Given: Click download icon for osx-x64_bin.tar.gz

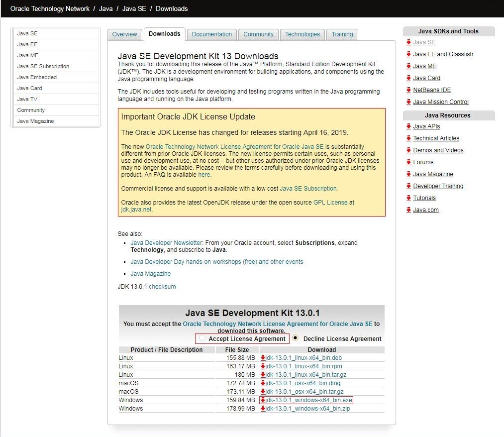Looking at the screenshot, I should coord(263,391).
